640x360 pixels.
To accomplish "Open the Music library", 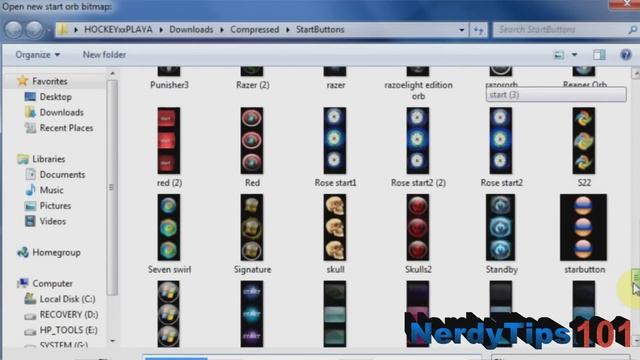I will click(x=51, y=190).
